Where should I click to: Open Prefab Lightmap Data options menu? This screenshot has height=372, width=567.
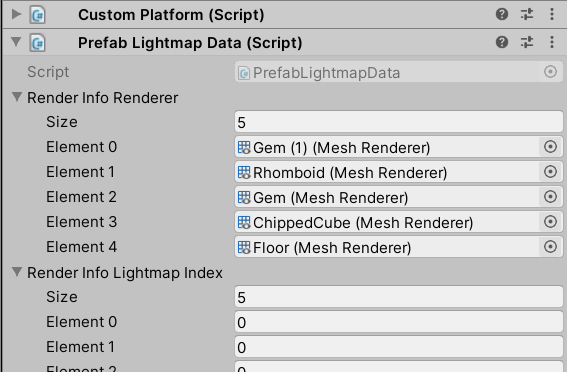point(552,42)
